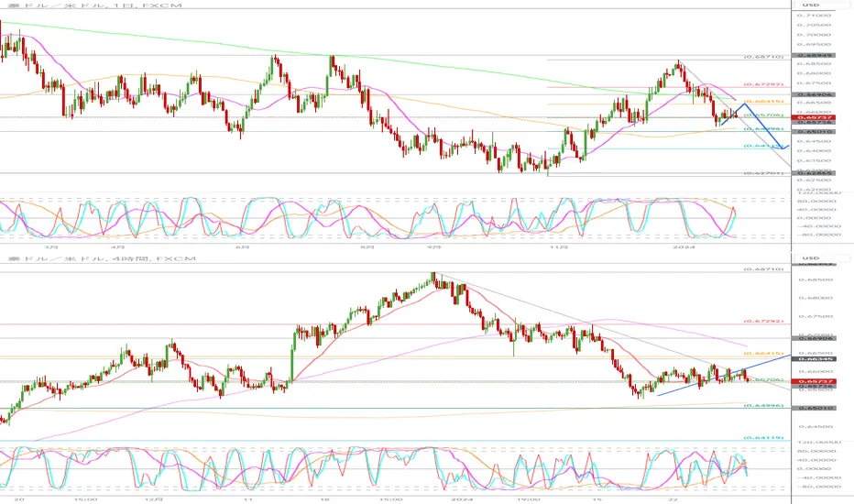Screen dimensions: 854x504
Task: Click the dark 0.66345 price label on 4-hour axis
Action: (814, 359)
